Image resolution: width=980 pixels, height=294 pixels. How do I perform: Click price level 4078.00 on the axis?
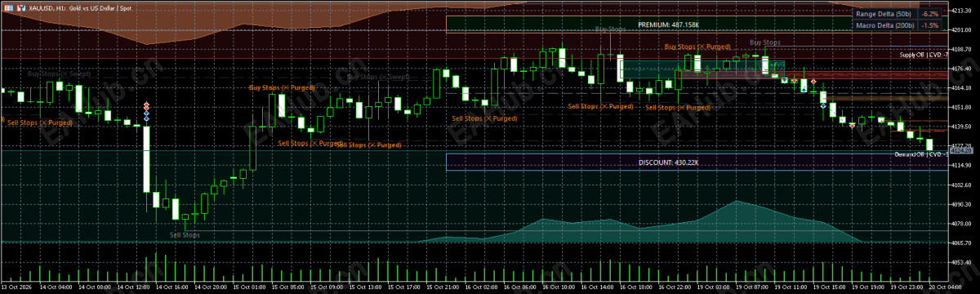pyautogui.click(x=960, y=224)
